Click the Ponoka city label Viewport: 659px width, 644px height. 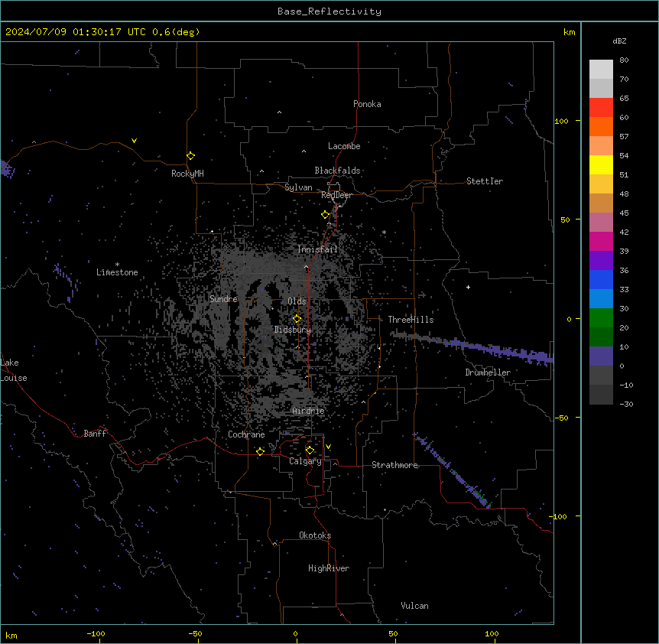(x=367, y=104)
